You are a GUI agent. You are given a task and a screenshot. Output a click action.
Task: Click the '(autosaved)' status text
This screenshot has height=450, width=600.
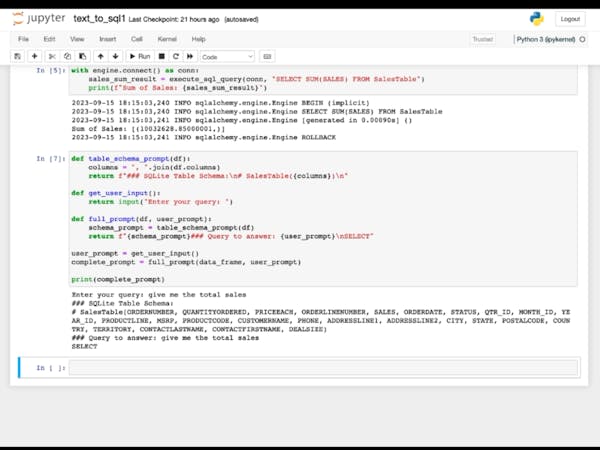(x=241, y=20)
